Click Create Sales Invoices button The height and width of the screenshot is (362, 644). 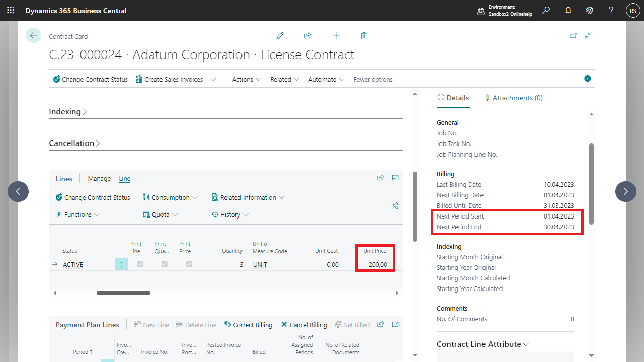[169, 79]
